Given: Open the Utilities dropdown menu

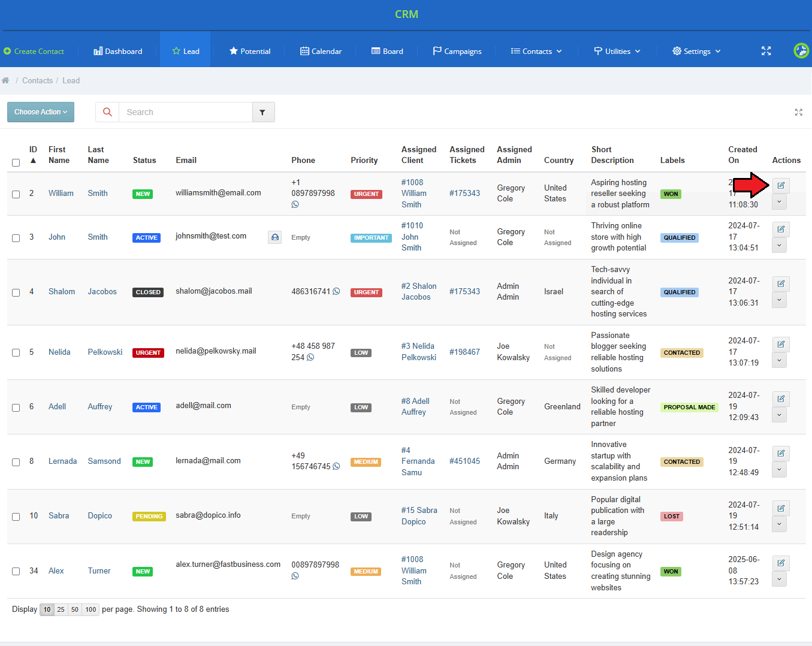Looking at the screenshot, I should [x=617, y=51].
